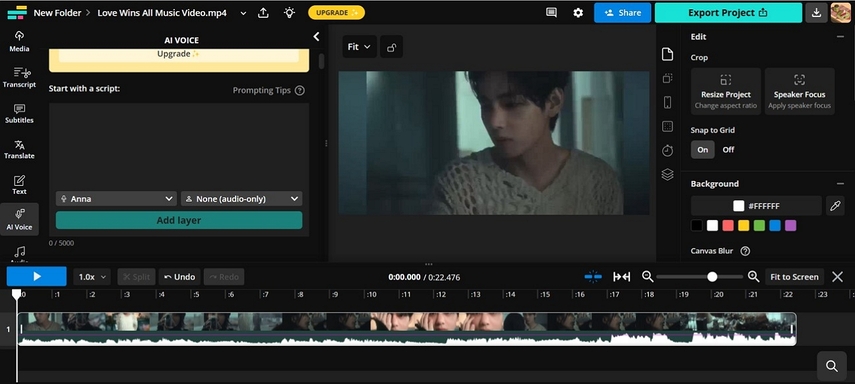Click the Share button
The width and height of the screenshot is (855, 384).
(622, 13)
